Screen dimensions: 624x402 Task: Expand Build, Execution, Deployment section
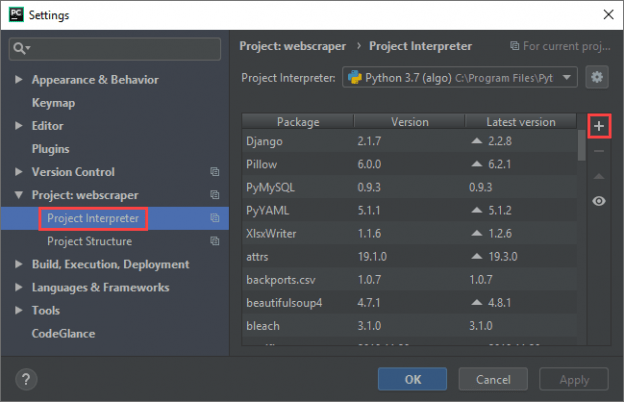(x=18, y=264)
